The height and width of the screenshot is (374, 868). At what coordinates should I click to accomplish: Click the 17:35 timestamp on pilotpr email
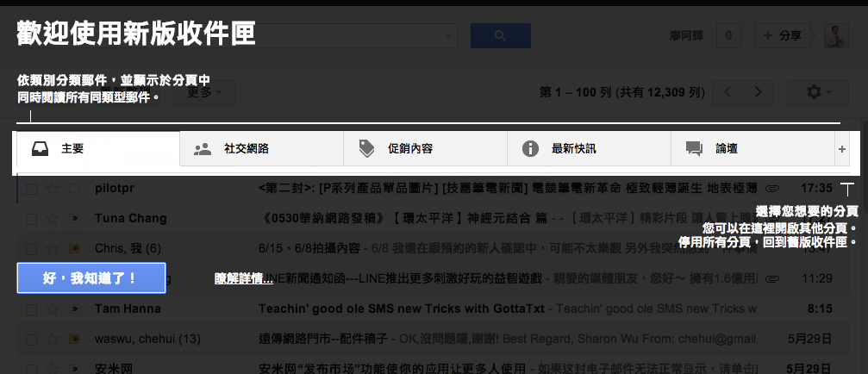816,189
